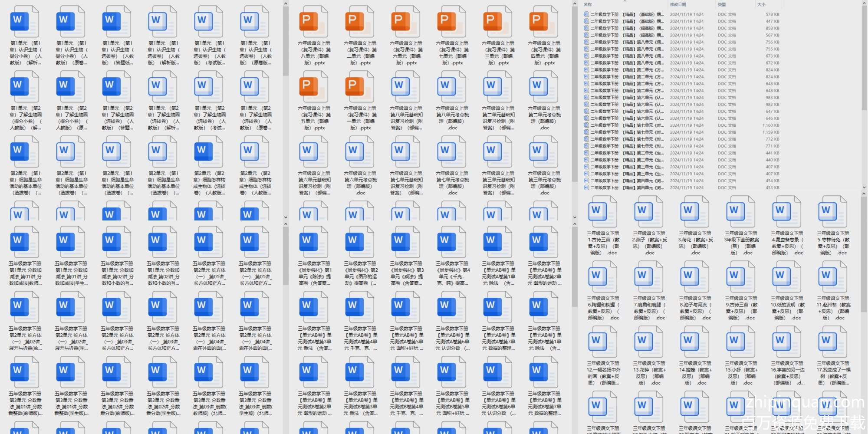This screenshot has height=434, width=868.
Task: Click the 复习课件 第一单元 PowerPoint icon
Action: [360, 86]
